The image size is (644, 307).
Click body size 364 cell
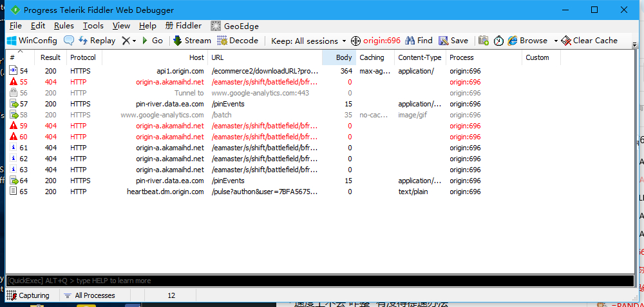tap(346, 71)
